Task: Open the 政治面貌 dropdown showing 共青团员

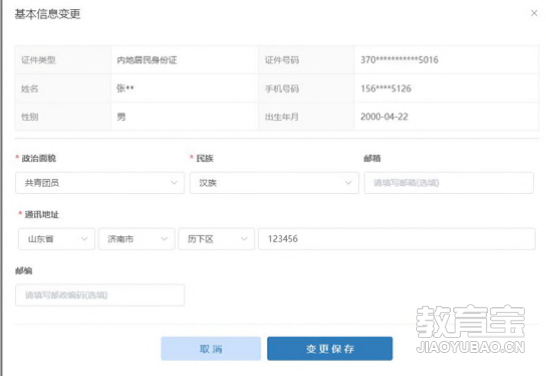Action: click(x=100, y=183)
